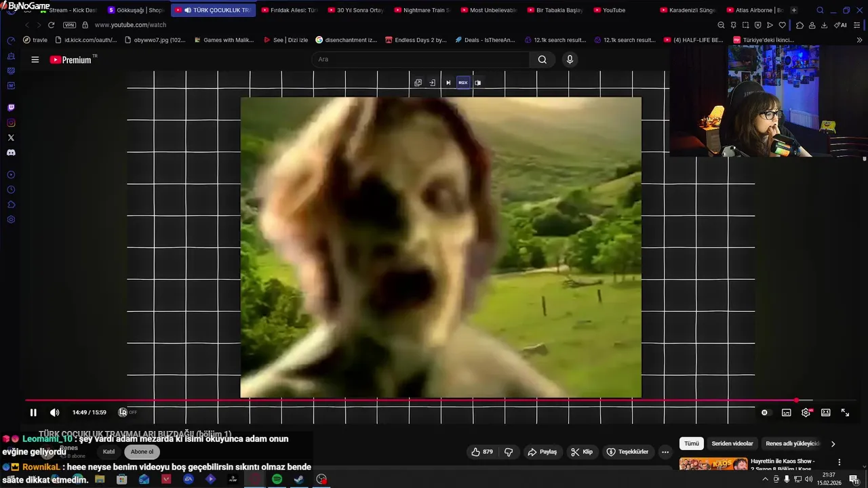The image size is (868, 488).
Task: Mute the video volume
Action: (x=55, y=412)
